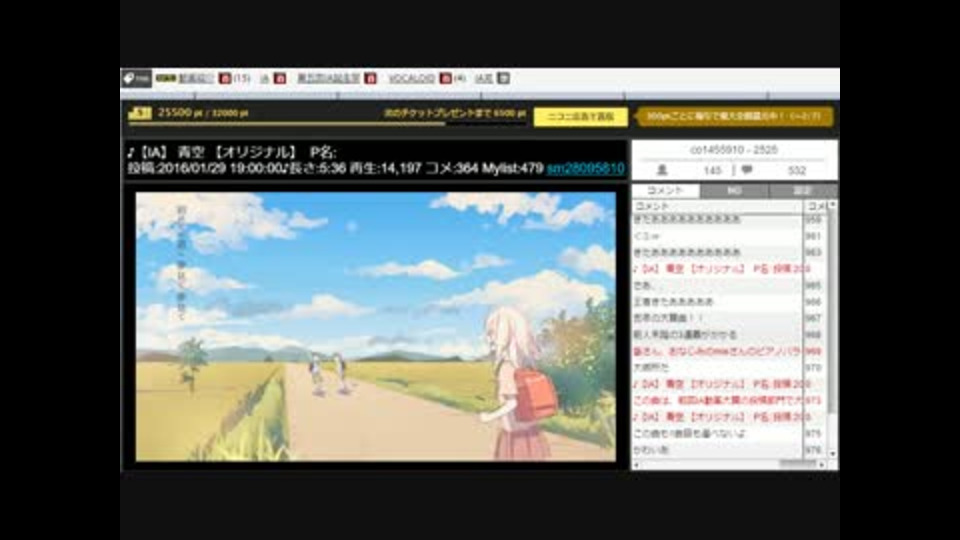Viewport: 960px width, 540px height.
Task: Click the comment list scroll-down arrow
Action: tap(833, 453)
